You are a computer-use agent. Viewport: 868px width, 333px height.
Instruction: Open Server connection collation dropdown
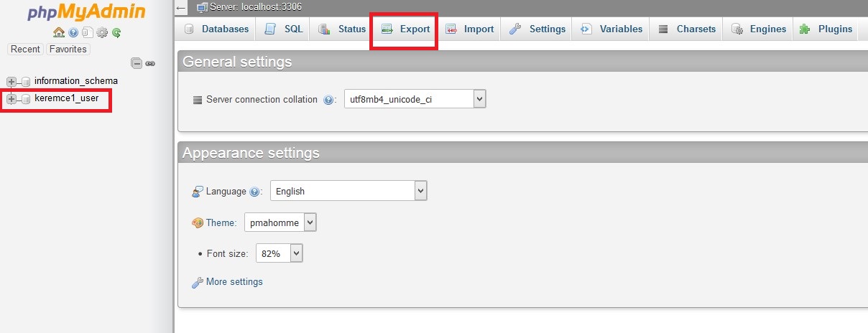click(415, 99)
